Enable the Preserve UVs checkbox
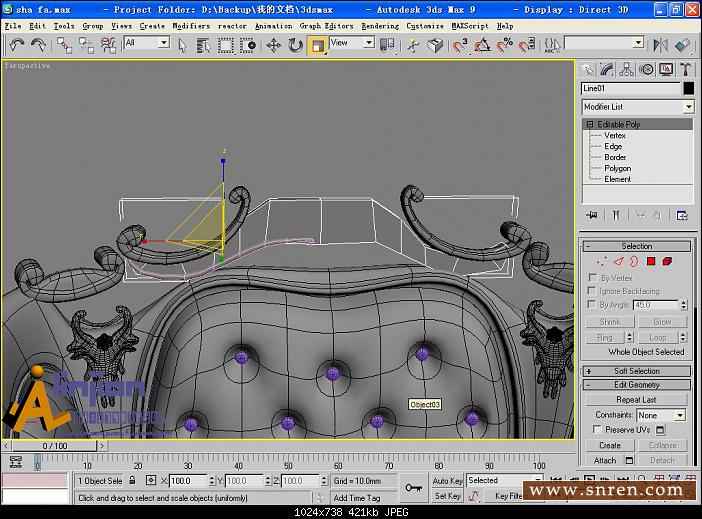702x519 pixels. 598,429
